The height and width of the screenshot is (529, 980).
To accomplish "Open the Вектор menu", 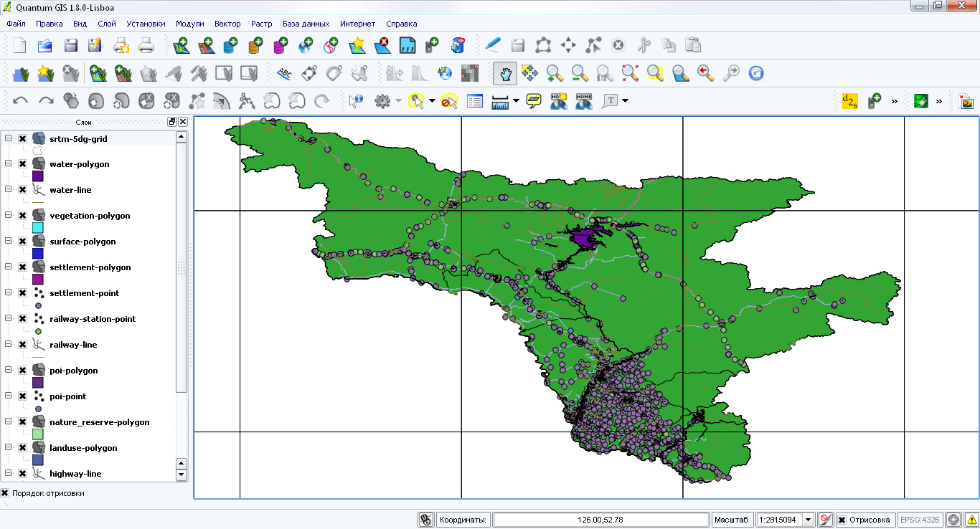I will [x=227, y=24].
